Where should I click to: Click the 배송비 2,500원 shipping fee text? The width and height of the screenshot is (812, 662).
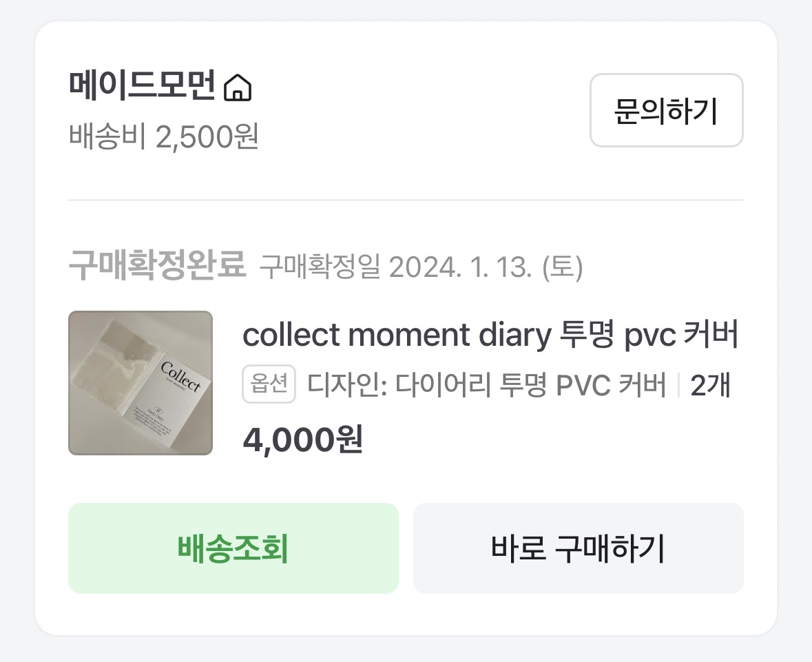(x=163, y=137)
